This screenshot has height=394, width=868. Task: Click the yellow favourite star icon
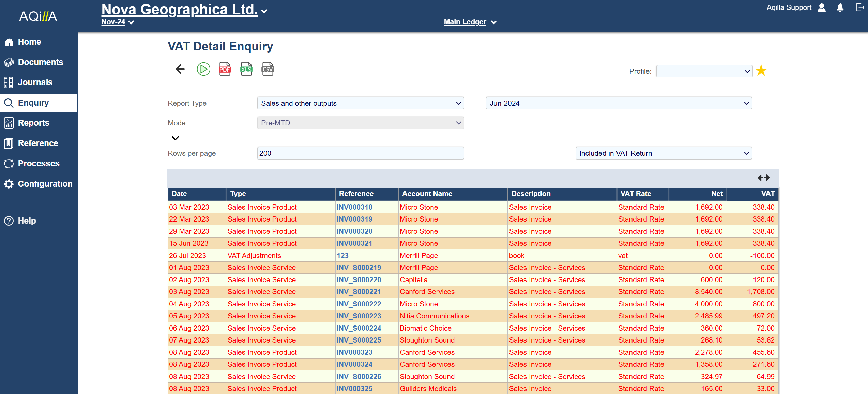click(761, 71)
